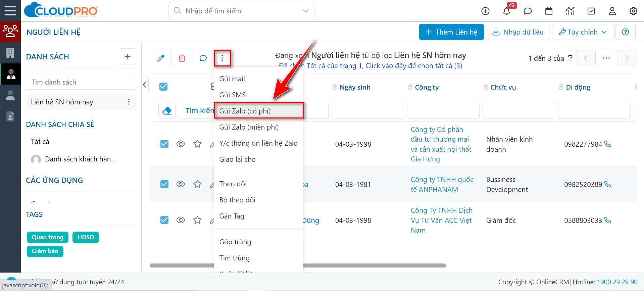Sort by Công ty column
The width and height of the screenshot is (644, 291).
423,87
